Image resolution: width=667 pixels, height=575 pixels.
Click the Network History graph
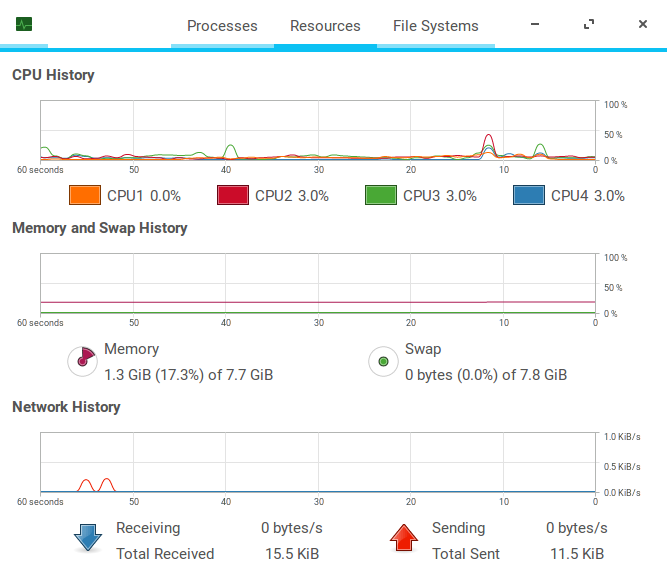point(318,462)
